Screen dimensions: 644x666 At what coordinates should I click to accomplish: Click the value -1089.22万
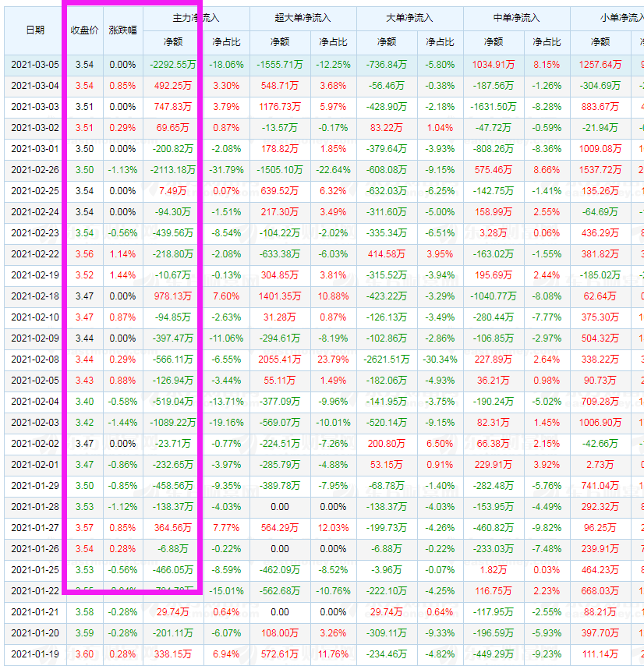(x=173, y=423)
